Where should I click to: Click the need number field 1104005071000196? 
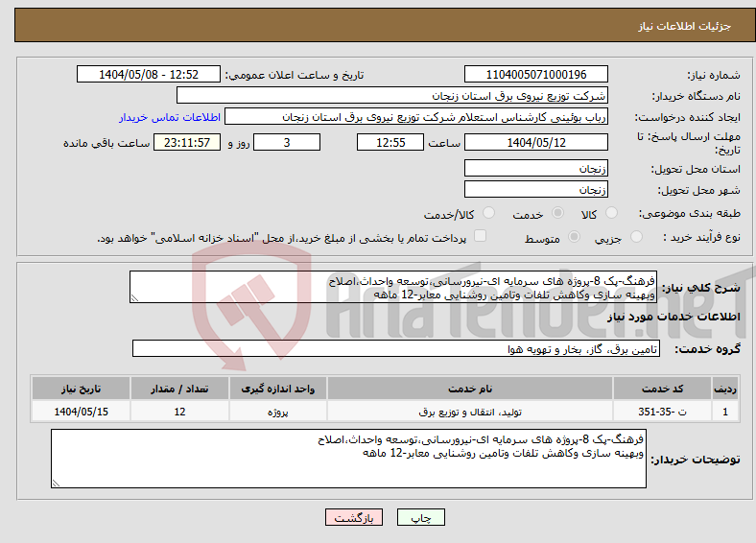pos(535,74)
